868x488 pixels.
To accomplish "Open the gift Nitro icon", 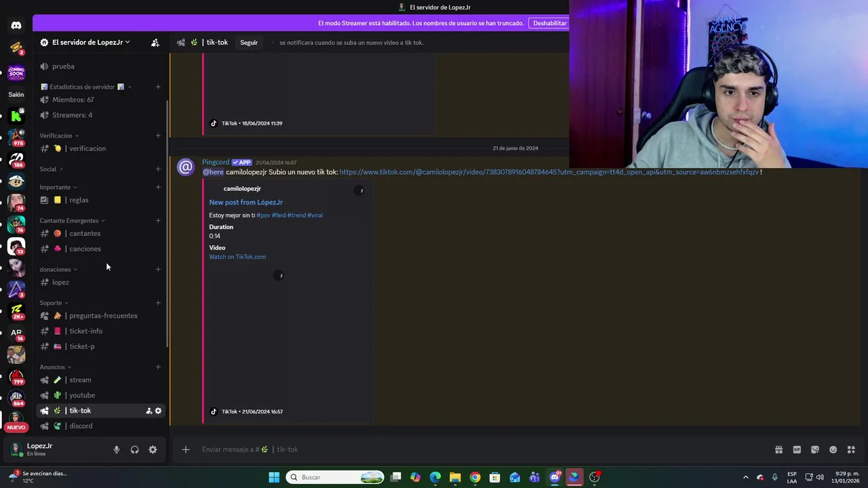I will coord(778,449).
